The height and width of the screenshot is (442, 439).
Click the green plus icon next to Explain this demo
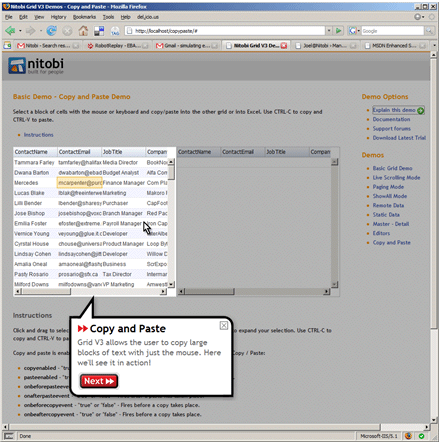pyautogui.click(x=421, y=110)
